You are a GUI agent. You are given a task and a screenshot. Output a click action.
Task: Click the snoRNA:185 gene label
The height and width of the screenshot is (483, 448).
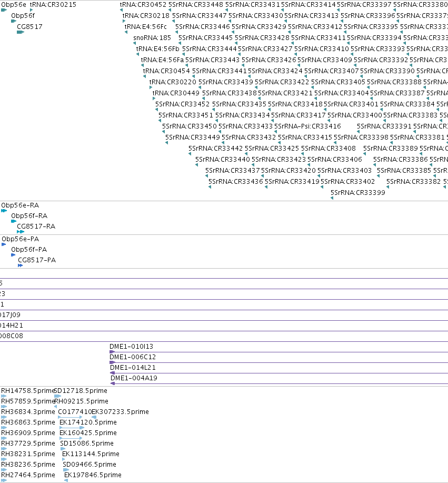tap(152, 38)
